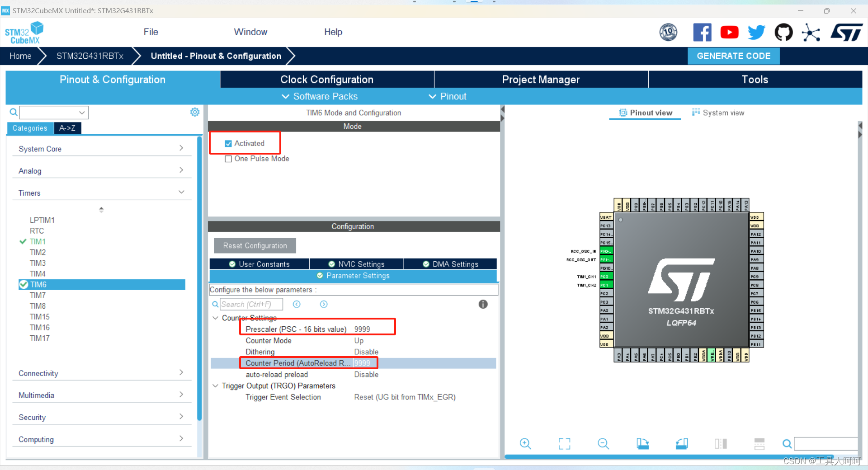The height and width of the screenshot is (470, 868).
Task: Show parameter info icon
Action: (483, 304)
